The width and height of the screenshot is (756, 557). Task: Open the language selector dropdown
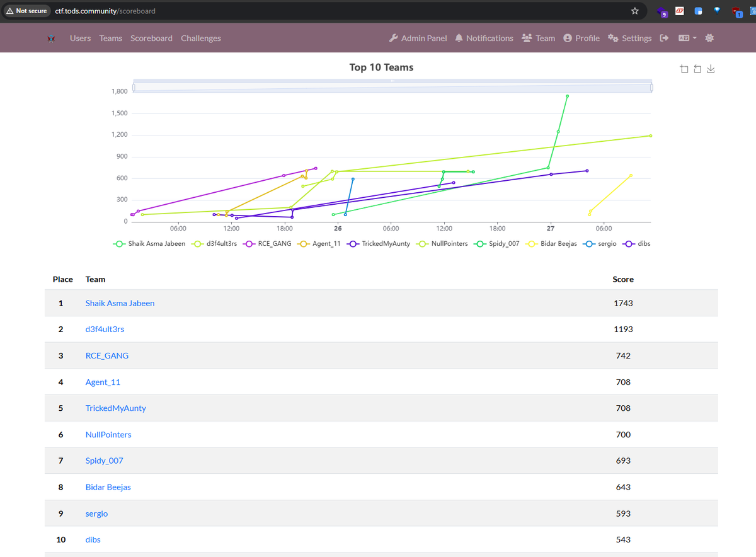[x=687, y=38]
